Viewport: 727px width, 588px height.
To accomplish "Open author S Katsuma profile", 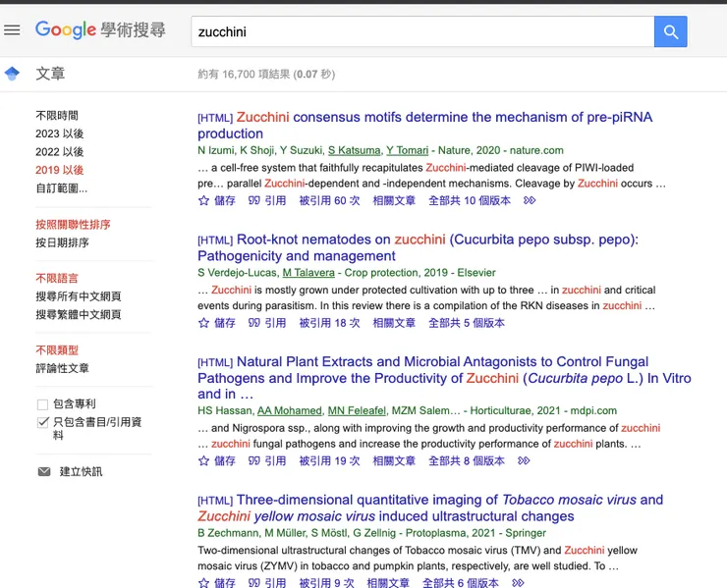I will coord(355,150).
